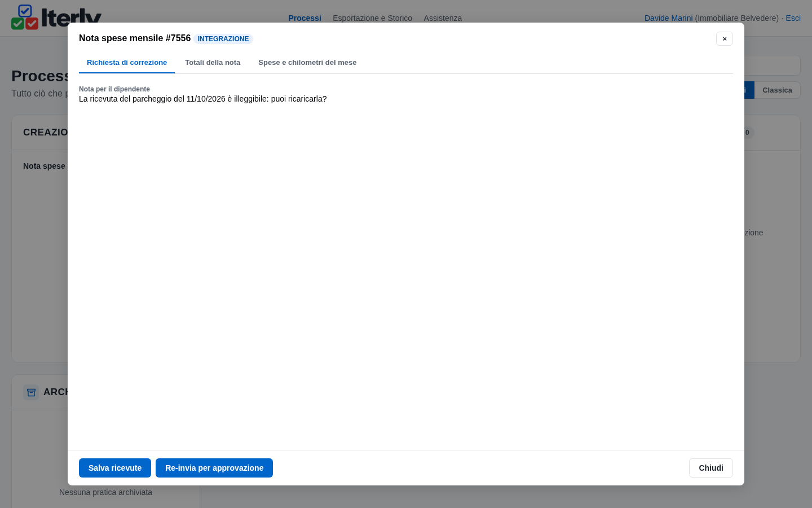Click the Esci logout link
This screenshot has width=812, height=508.
793,18
